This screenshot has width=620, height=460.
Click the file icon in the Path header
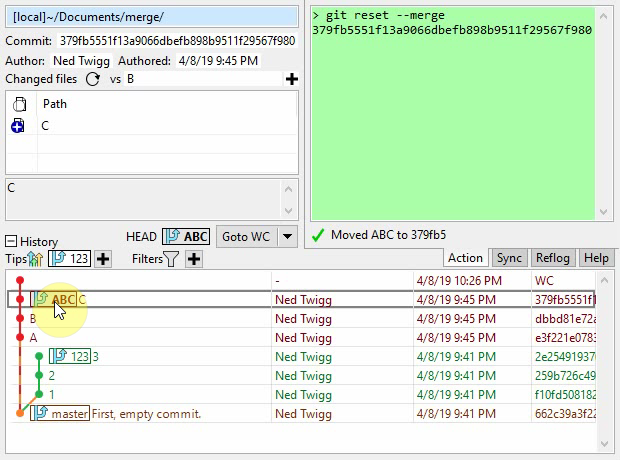pos(19,104)
